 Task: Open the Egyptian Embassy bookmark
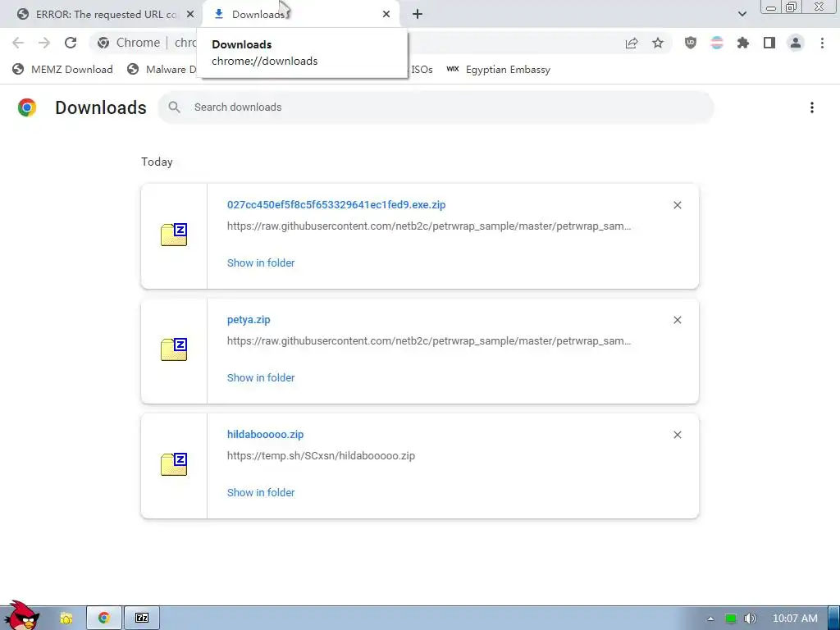click(498, 69)
